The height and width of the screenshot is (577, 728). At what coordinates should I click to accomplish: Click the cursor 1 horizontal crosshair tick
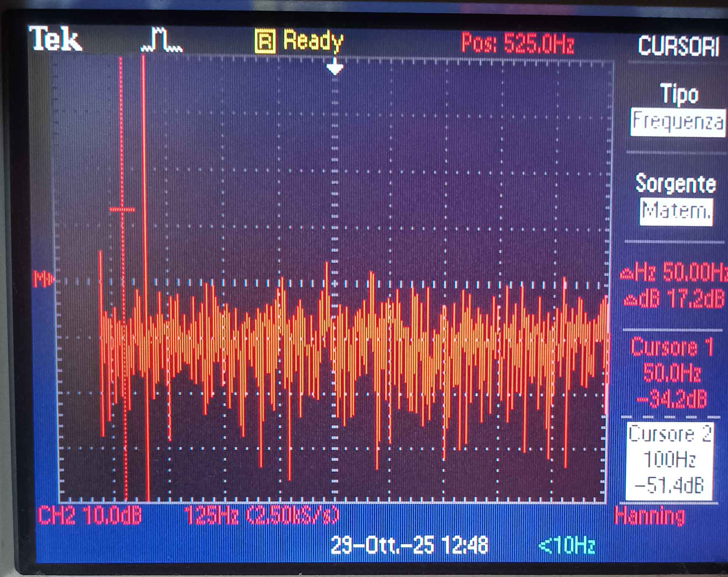122,210
